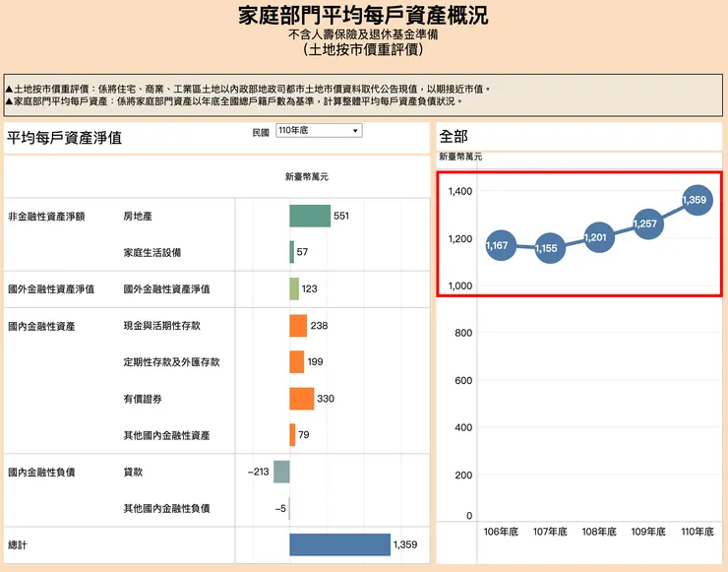Screen dimensions: 728x572
Task: Select the 現金與活期性存款 bar valued 238
Action: tap(298, 325)
